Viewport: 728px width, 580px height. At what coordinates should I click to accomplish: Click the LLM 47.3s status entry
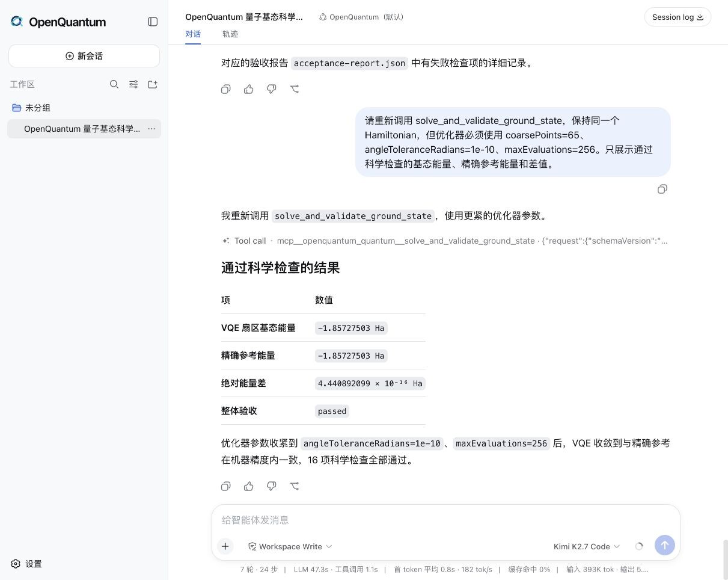(335, 569)
